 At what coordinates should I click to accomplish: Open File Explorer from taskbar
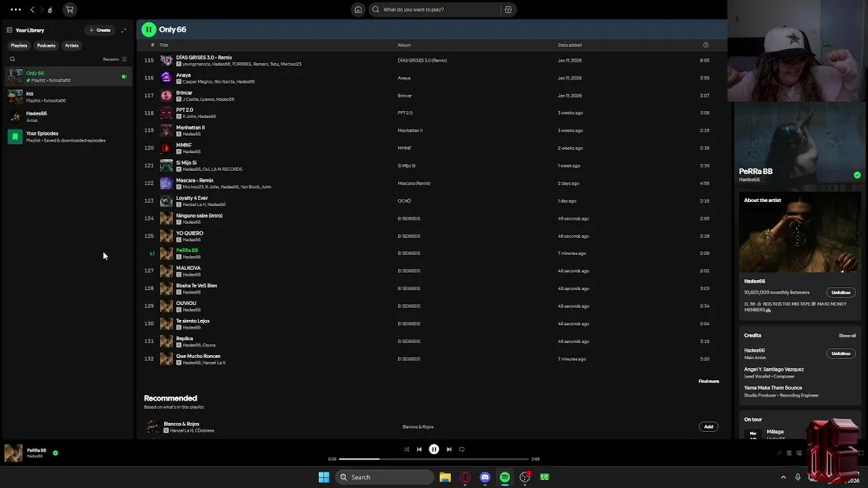[x=445, y=477]
